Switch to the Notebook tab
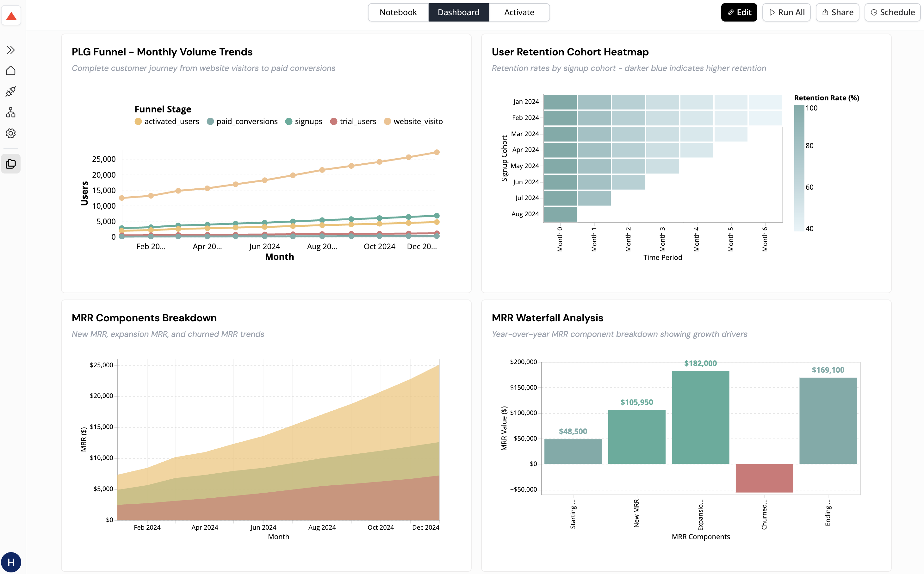The width and height of the screenshot is (924, 574). click(x=398, y=12)
